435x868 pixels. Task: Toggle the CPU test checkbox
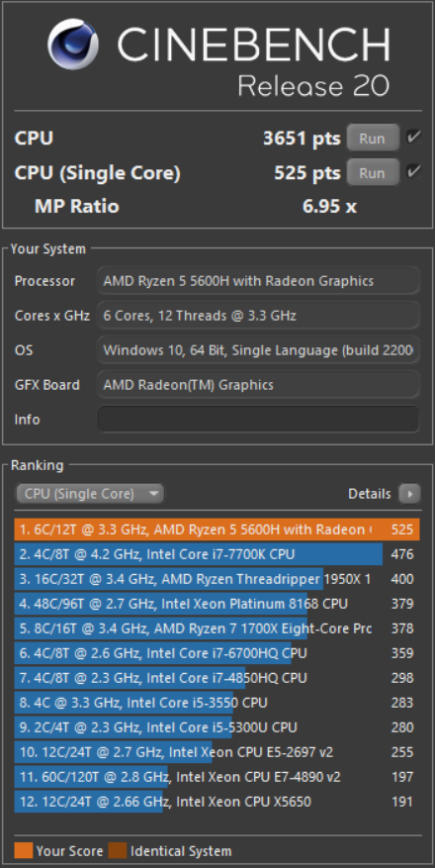point(413,138)
